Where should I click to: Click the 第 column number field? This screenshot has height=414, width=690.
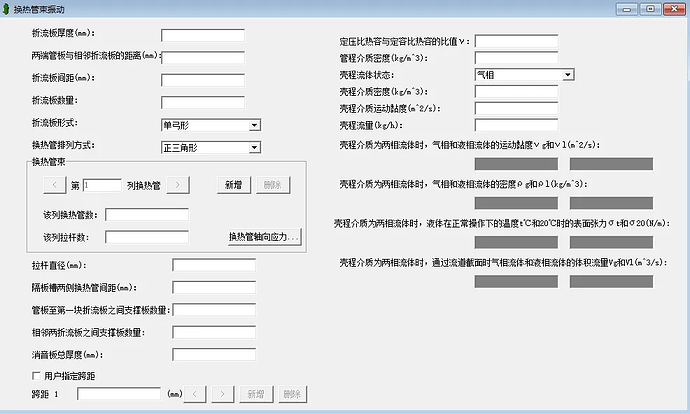tap(102, 185)
